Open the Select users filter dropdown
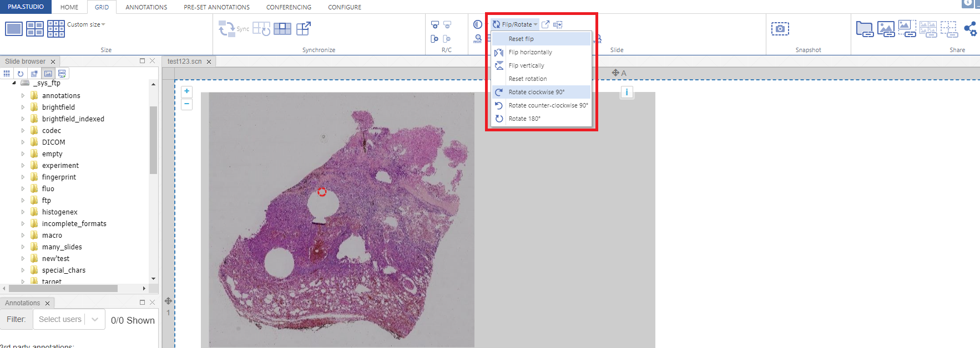Image resolution: width=980 pixels, height=348 pixels. 69,319
